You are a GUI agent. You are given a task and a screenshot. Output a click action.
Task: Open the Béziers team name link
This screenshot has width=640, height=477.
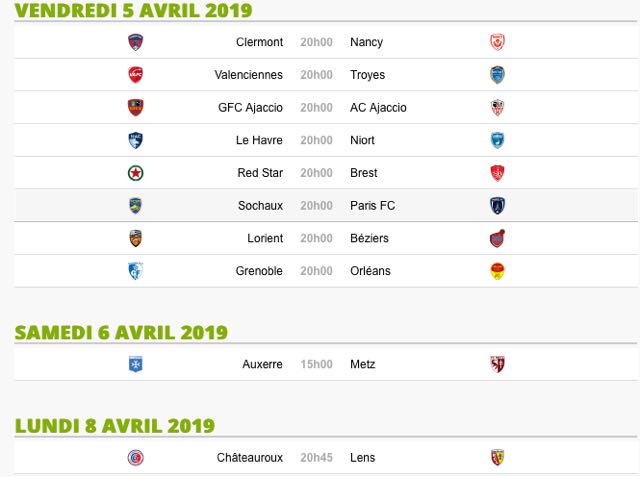[369, 238]
